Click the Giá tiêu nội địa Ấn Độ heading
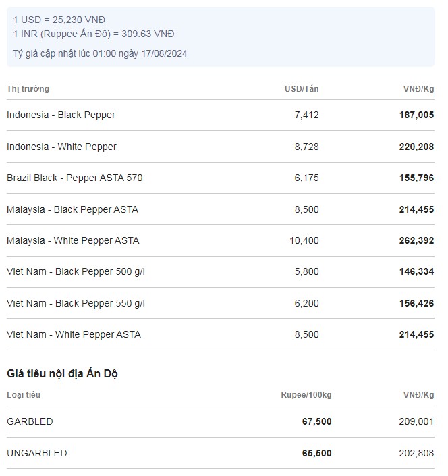 pos(63,373)
